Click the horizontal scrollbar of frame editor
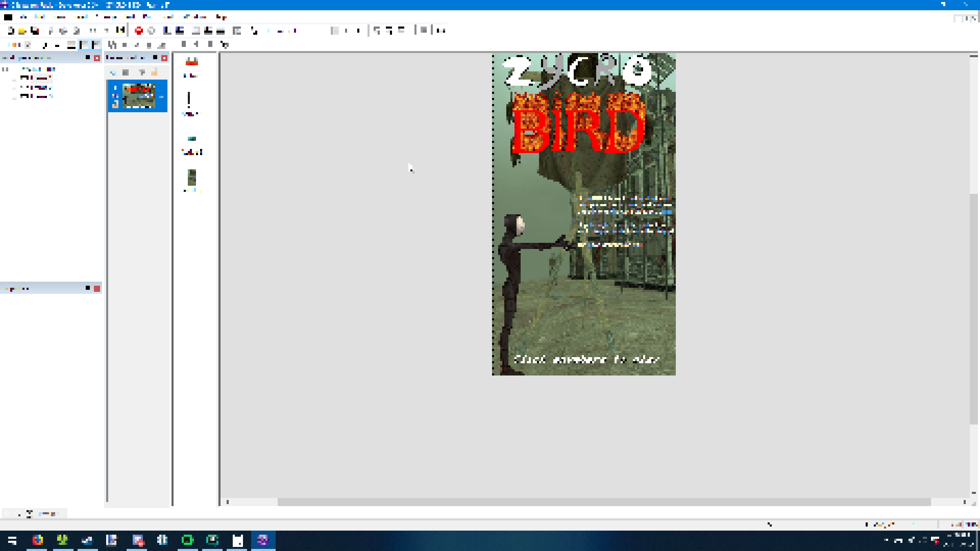Viewport: 980px width, 551px height. coord(604,502)
